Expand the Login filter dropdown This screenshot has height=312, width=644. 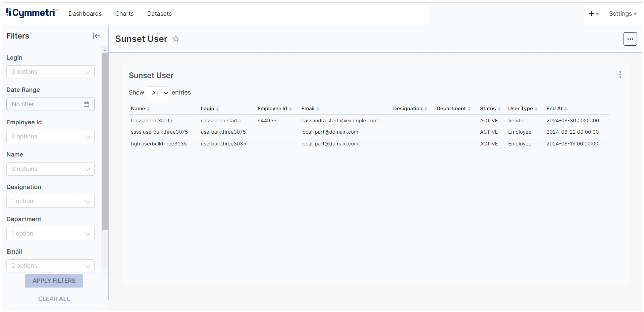pyautogui.click(x=50, y=72)
